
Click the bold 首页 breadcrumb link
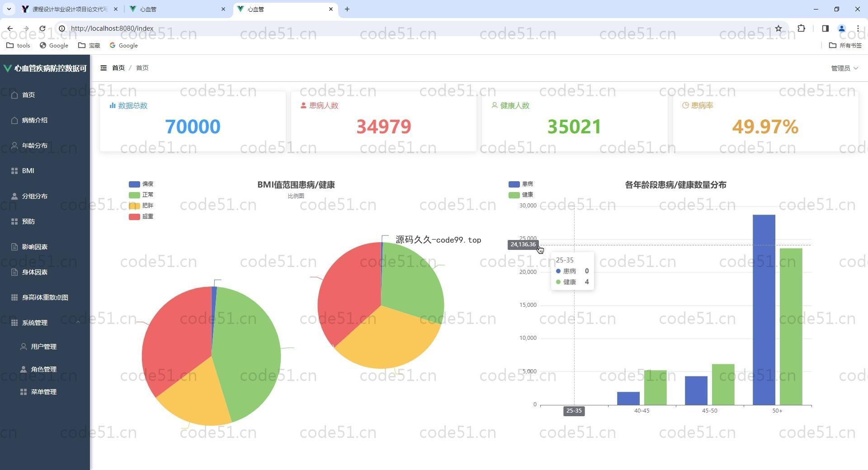click(118, 68)
